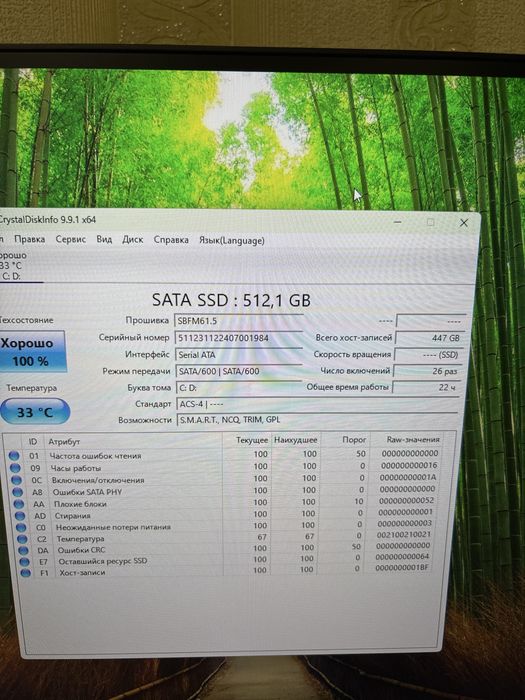Click the blue circle next to Ошибки SATA PHY
525x700 pixels.
click(x=17, y=492)
